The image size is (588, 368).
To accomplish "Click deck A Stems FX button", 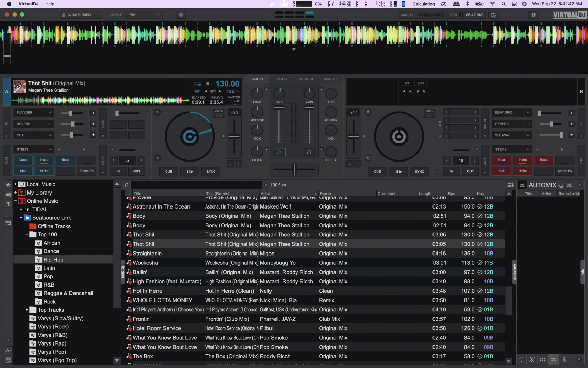I will tap(86, 171).
